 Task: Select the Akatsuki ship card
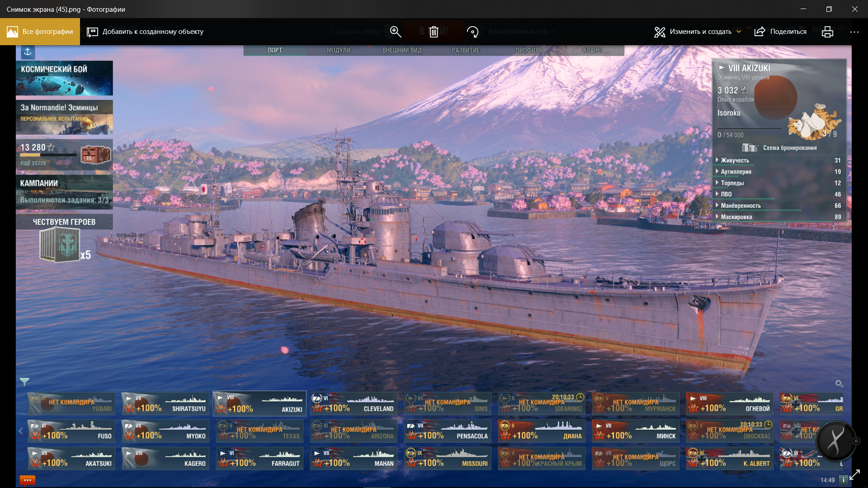click(71, 459)
